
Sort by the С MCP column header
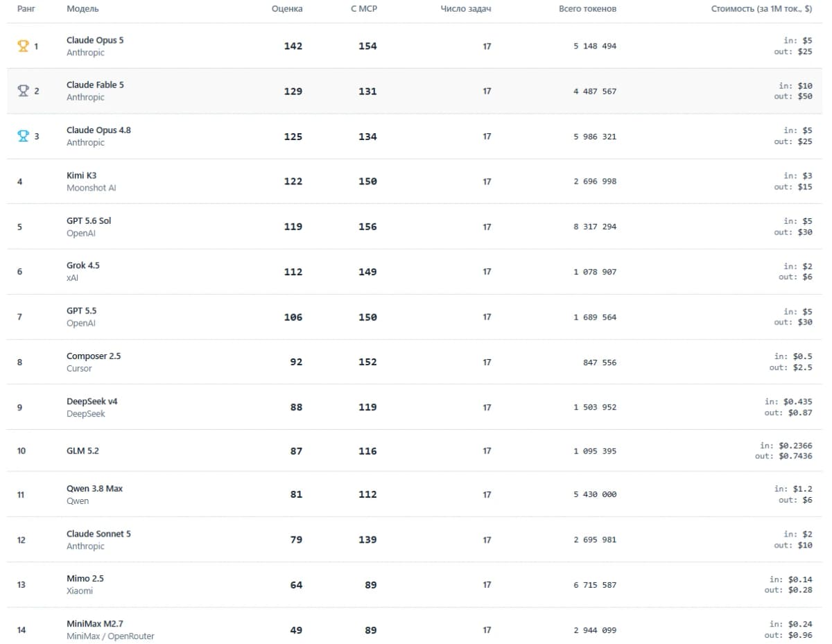[363, 9]
